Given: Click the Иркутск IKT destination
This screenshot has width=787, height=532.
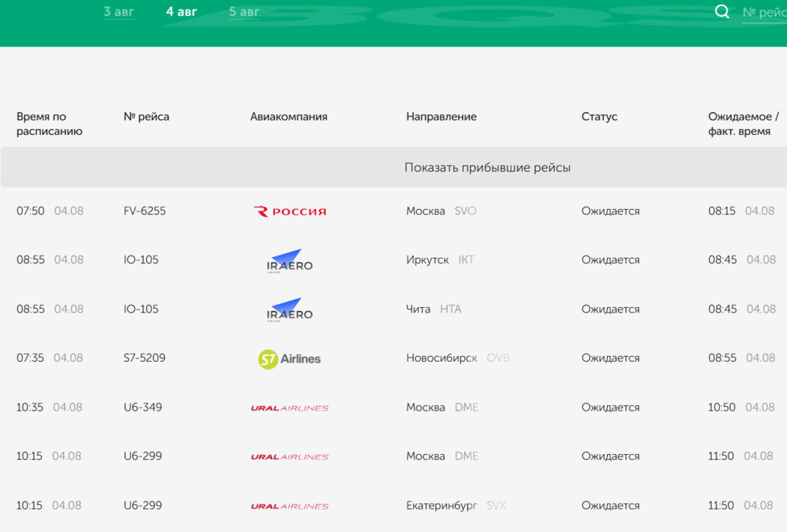Looking at the screenshot, I should 440,259.
